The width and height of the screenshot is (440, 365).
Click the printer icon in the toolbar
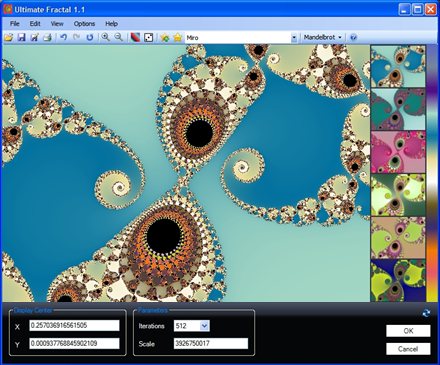coord(47,37)
